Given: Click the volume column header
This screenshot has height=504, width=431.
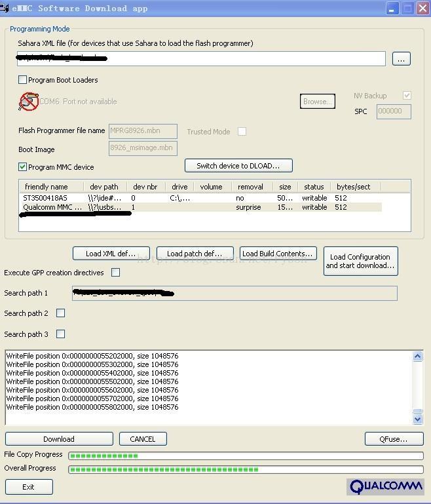Looking at the screenshot, I should 212,187.
